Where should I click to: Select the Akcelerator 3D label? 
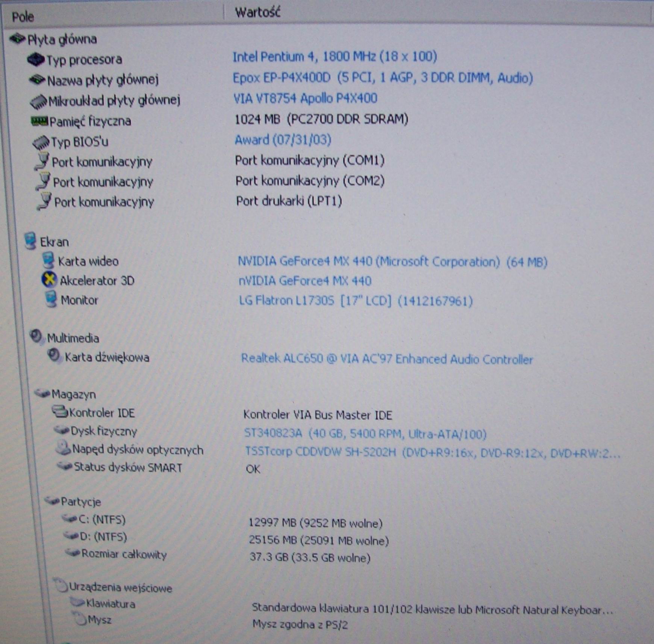(x=97, y=281)
